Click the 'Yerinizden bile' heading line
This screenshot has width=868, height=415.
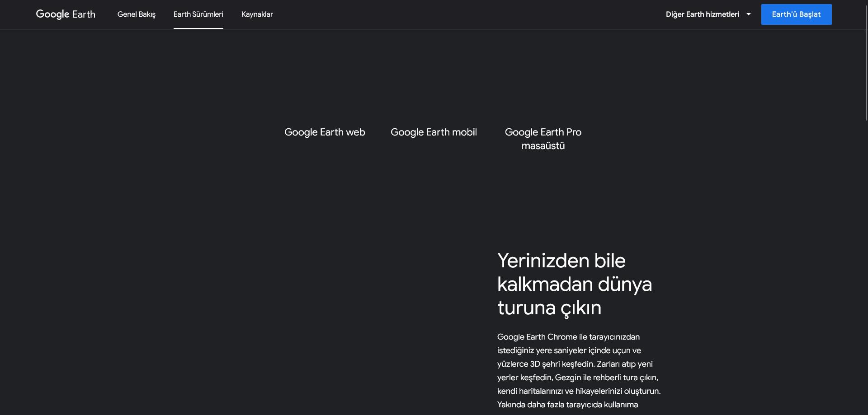561,261
